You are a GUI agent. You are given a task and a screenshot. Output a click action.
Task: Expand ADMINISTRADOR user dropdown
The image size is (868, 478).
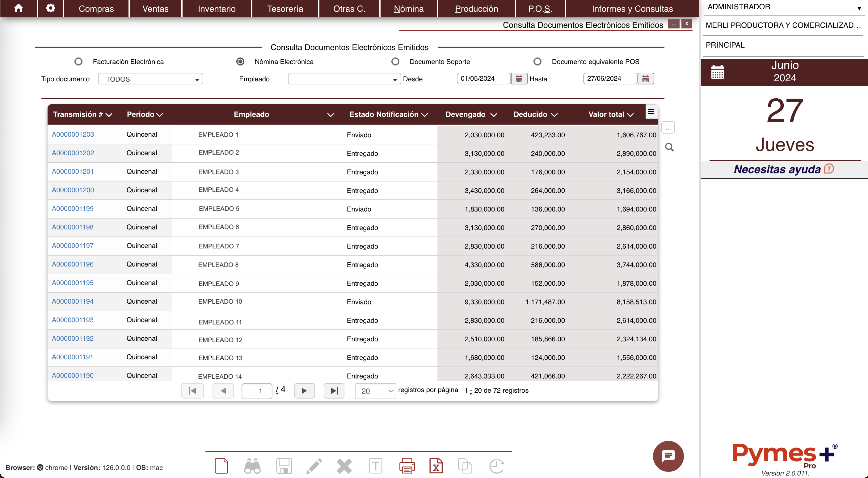click(859, 8)
